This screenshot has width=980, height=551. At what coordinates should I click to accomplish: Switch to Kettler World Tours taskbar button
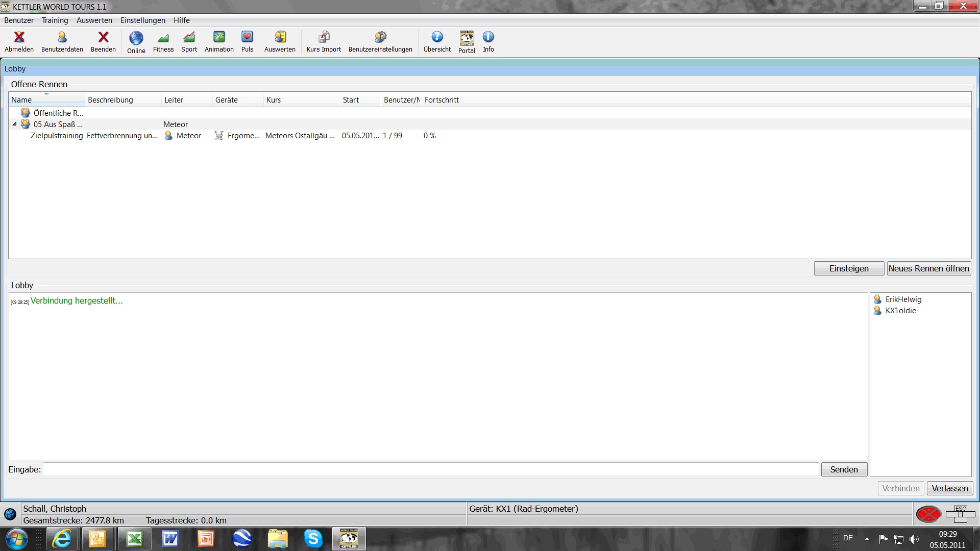point(349,539)
